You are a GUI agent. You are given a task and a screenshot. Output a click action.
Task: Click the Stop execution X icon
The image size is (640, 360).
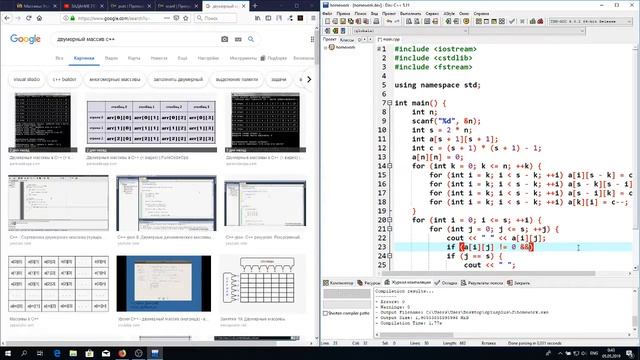(522, 21)
